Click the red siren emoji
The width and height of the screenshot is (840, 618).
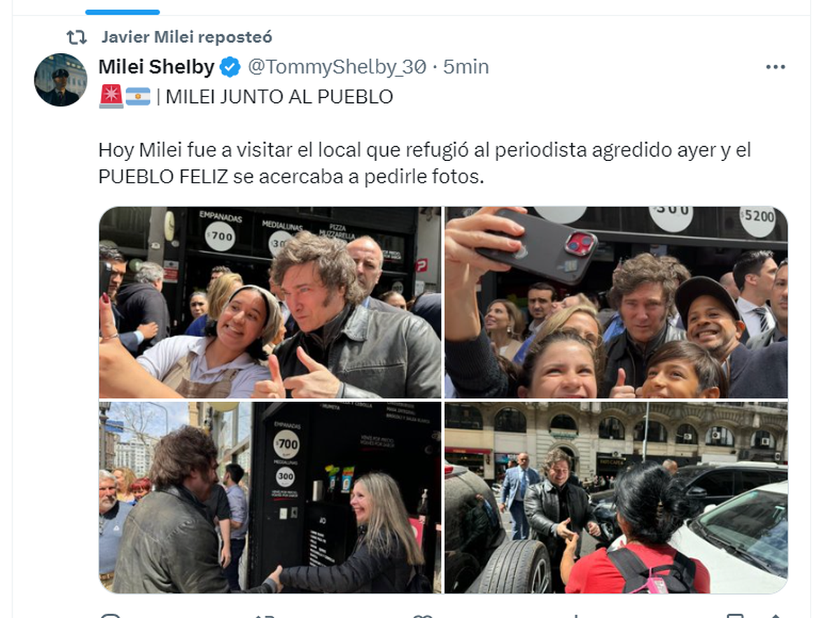pyautogui.click(x=111, y=97)
